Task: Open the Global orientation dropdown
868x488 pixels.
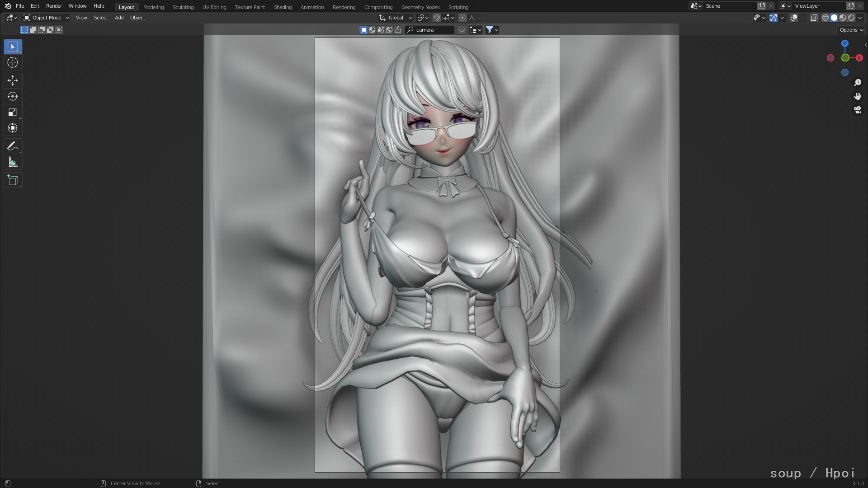Action: pyautogui.click(x=396, y=18)
